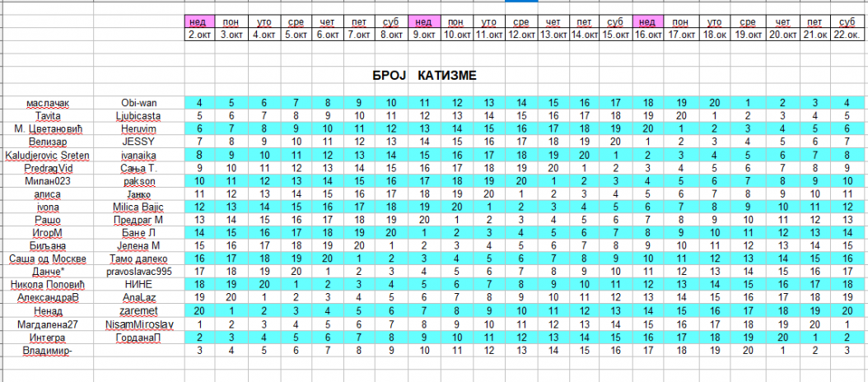Click the name 'PredragVid'
Viewport: 868px width, 382px height.
coord(46,168)
